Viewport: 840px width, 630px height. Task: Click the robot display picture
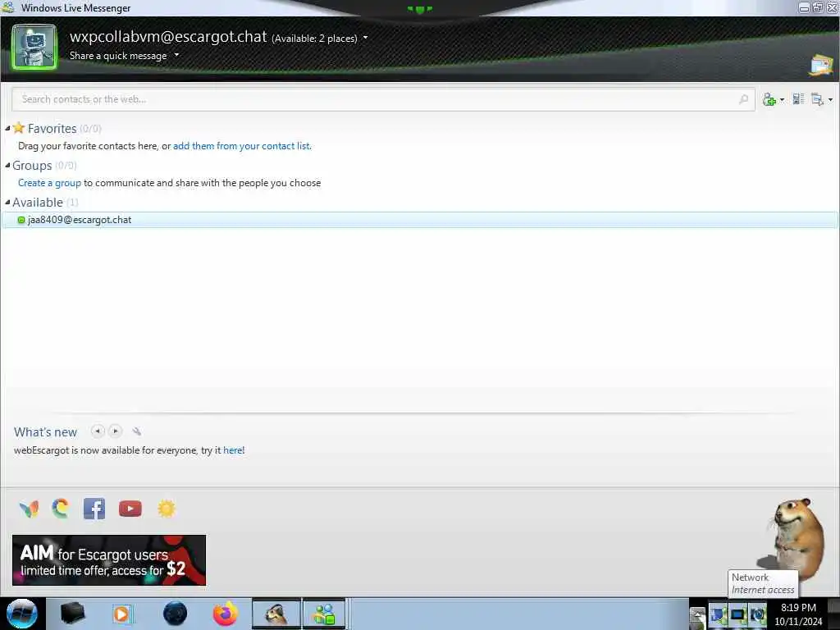tap(34, 47)
